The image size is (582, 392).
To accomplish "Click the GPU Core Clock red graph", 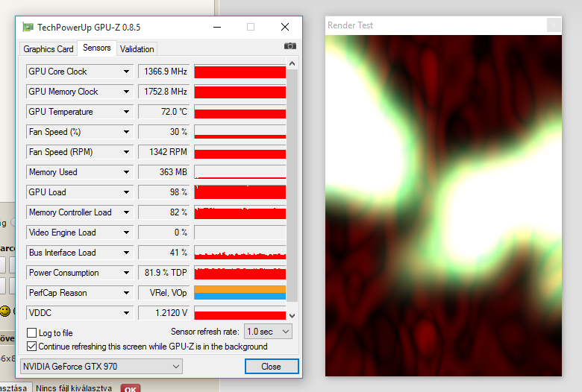I will (240, 72).
